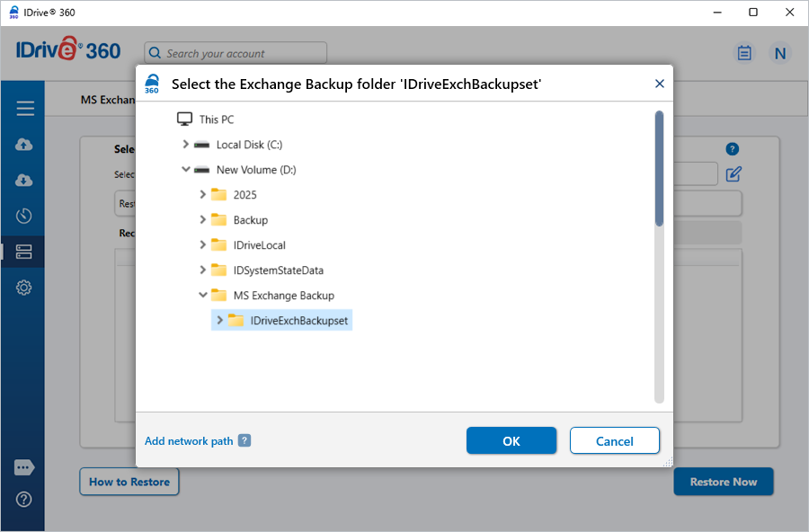Click the cloud restore sidebar icon
809x532 pixels.
pyautogui.click(x=24, y=181)
